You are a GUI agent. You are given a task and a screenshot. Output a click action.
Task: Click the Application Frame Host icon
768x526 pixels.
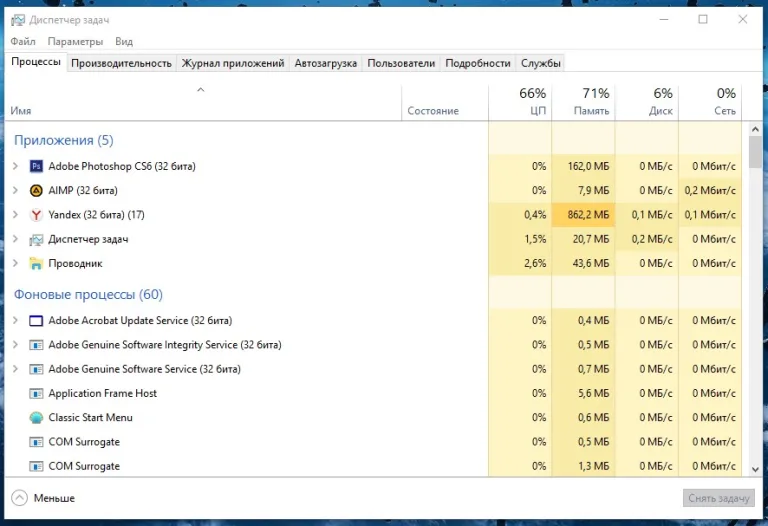(x=36, y=393)
